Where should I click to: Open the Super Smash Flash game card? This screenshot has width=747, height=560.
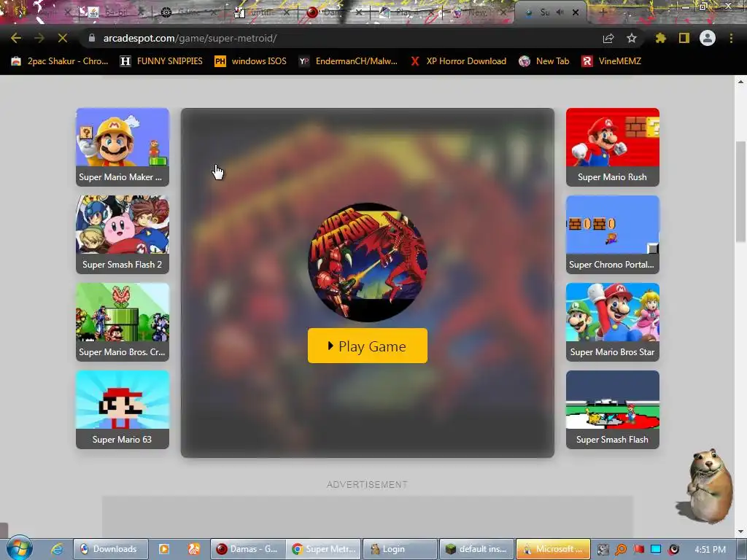613,410
